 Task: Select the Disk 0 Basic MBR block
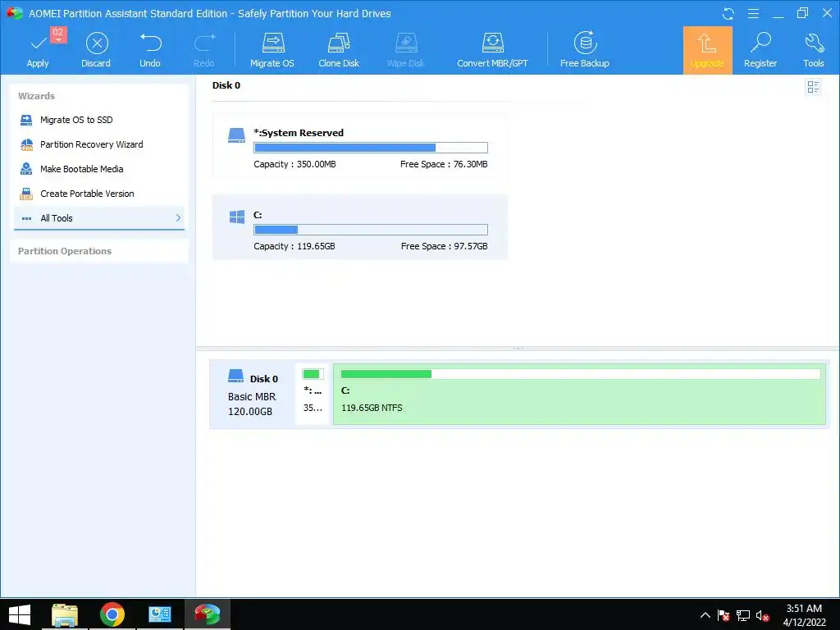coord(253,395)
